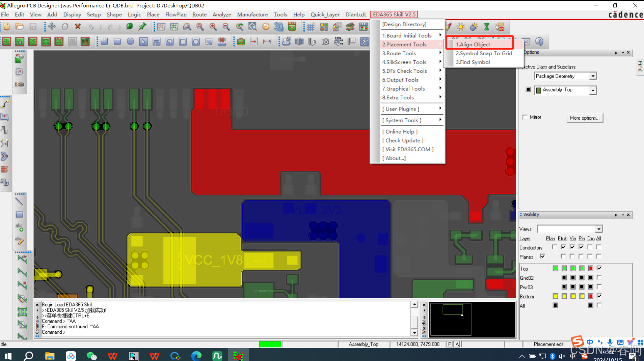
Task: Click the Open file folder icon
Action: point(20,27)
